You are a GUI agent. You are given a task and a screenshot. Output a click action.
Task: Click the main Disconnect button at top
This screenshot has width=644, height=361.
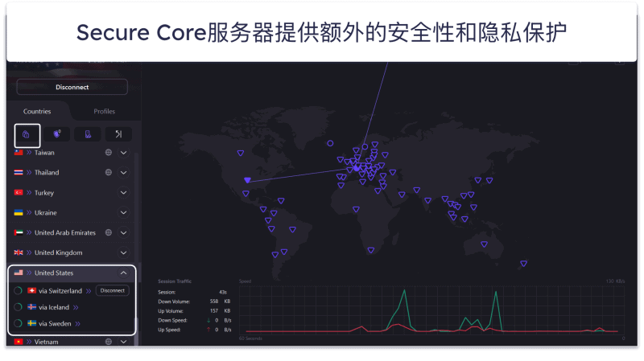(x=72, y=87)
